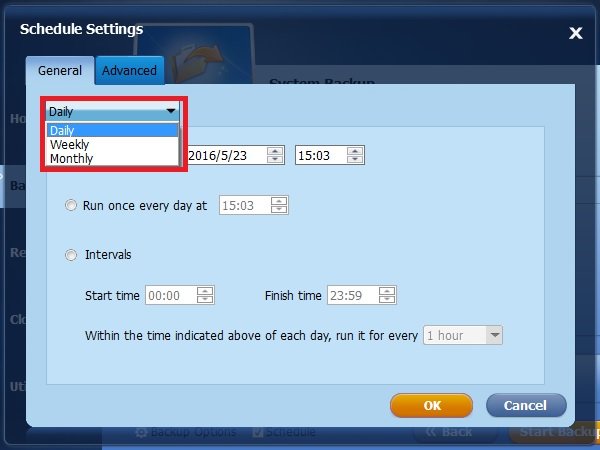
Task: Select the Intervals radio button
Action: (71, 255)
